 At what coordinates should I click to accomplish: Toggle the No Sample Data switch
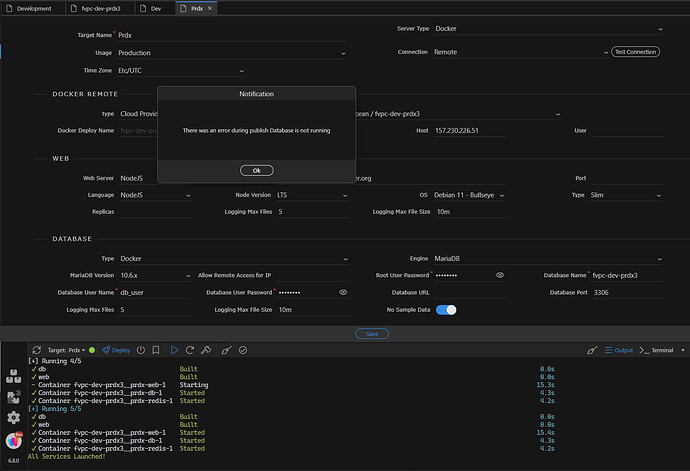(446, 310)
